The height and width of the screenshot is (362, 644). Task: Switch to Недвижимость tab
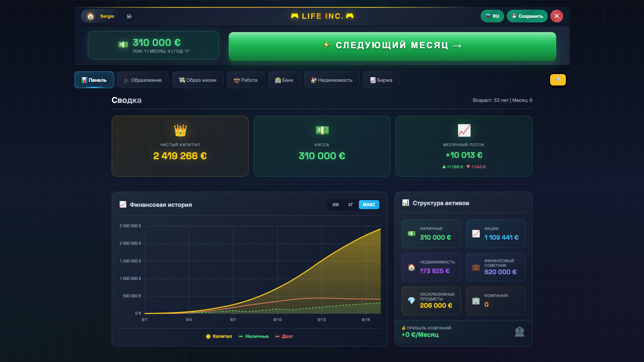point(332,80)
